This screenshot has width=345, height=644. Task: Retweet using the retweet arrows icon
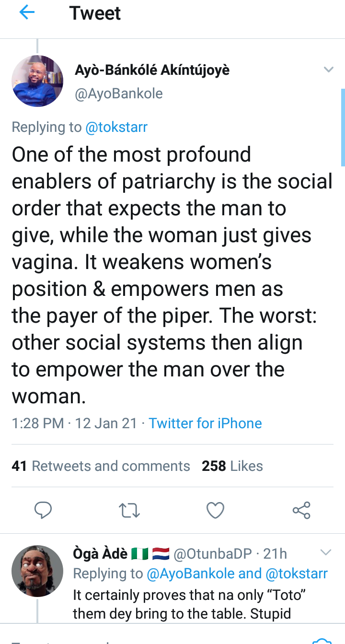pyautogui.click(x=129, y=510)
